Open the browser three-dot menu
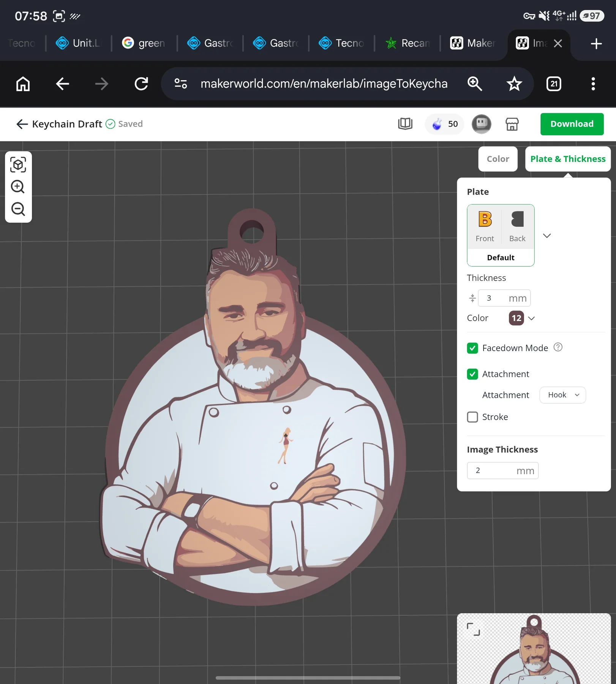 [593, 84]
